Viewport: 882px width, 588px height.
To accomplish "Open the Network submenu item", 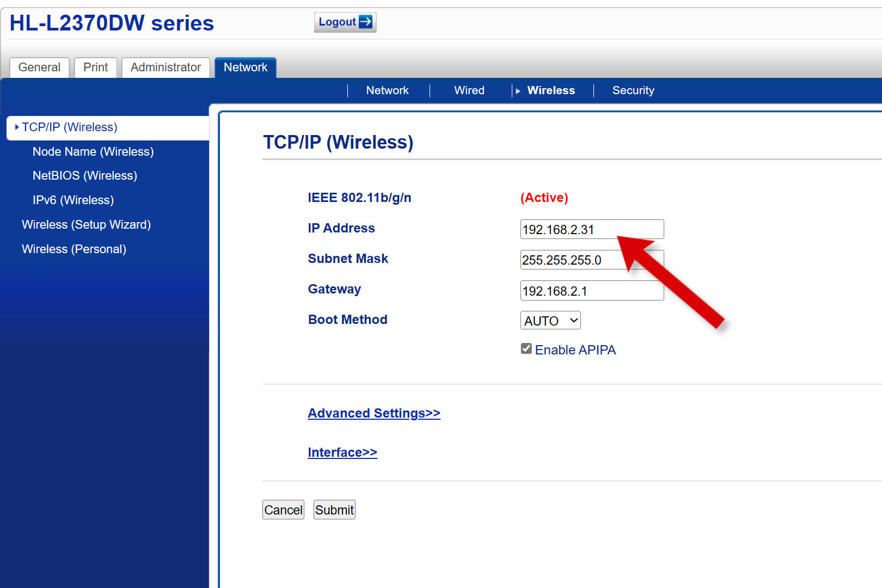I will [387, 90].
